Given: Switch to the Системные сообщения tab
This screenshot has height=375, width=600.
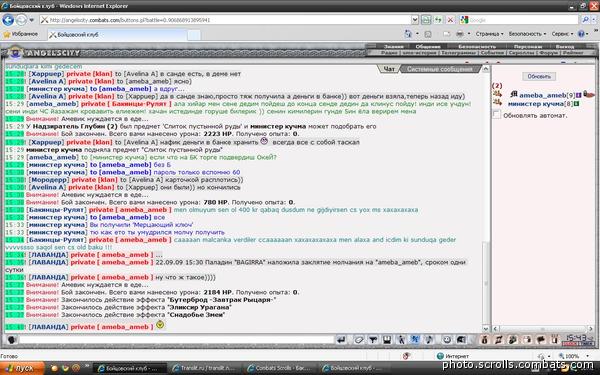Looking at the screenshot, I should point(439,69).
